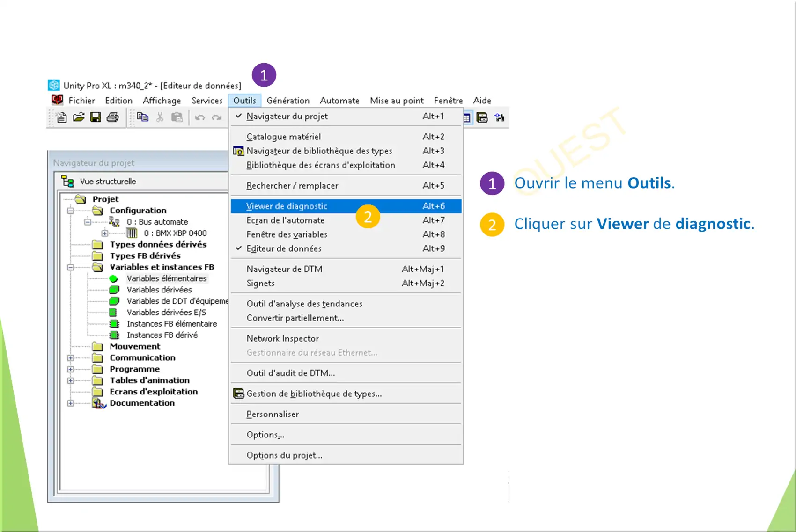The image size is (796, 532).
Task: Click the Copy toolbar icon
Action: [143, 117]
